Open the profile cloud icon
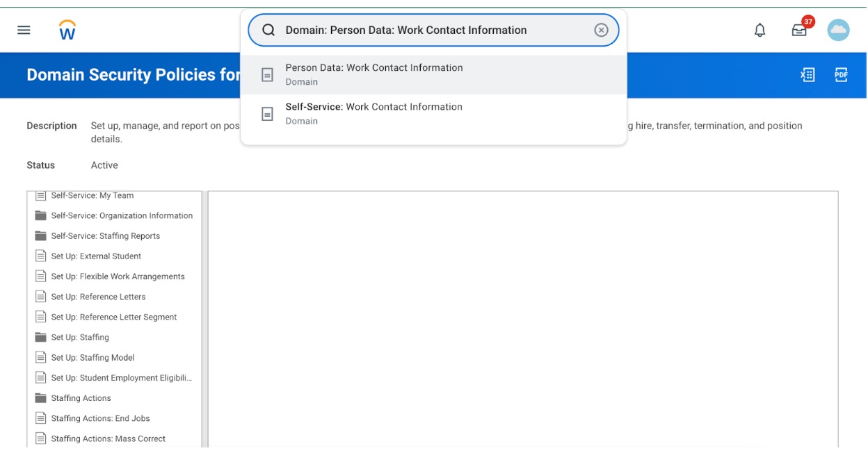868x453 pixels. [x=839, y=29]
